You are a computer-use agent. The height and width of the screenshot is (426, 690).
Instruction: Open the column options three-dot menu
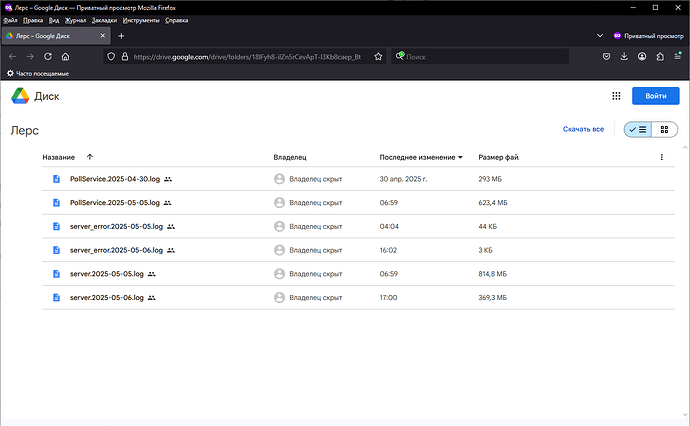click(x=661, y=157)
